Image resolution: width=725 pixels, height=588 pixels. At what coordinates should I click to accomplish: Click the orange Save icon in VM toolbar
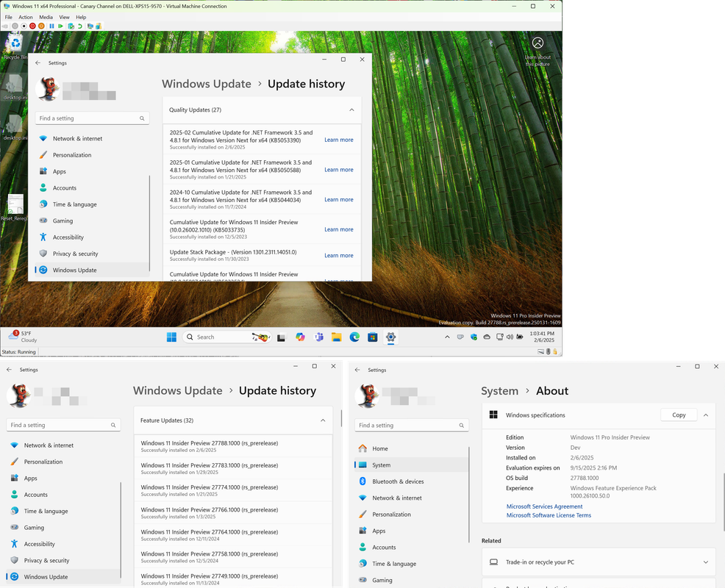42,26
